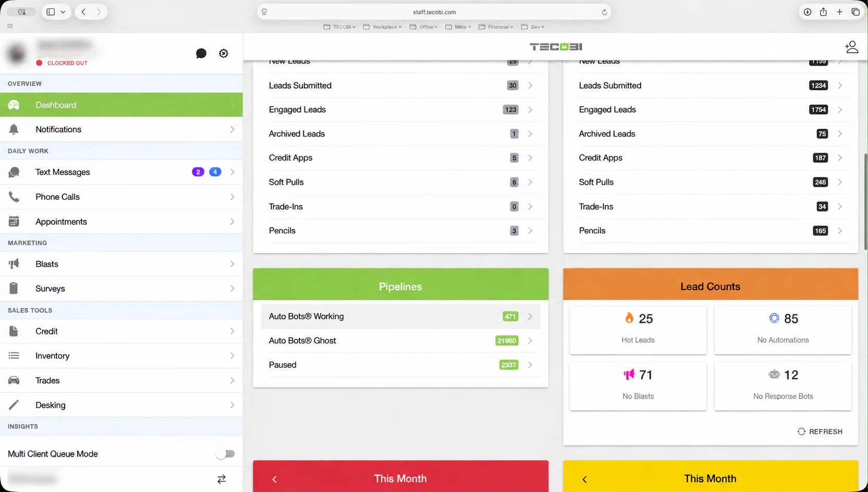Viewport: 868px width, 492px height.
Task: Click the Phone Calls handset icon
Action: click(x=14, y=197)
